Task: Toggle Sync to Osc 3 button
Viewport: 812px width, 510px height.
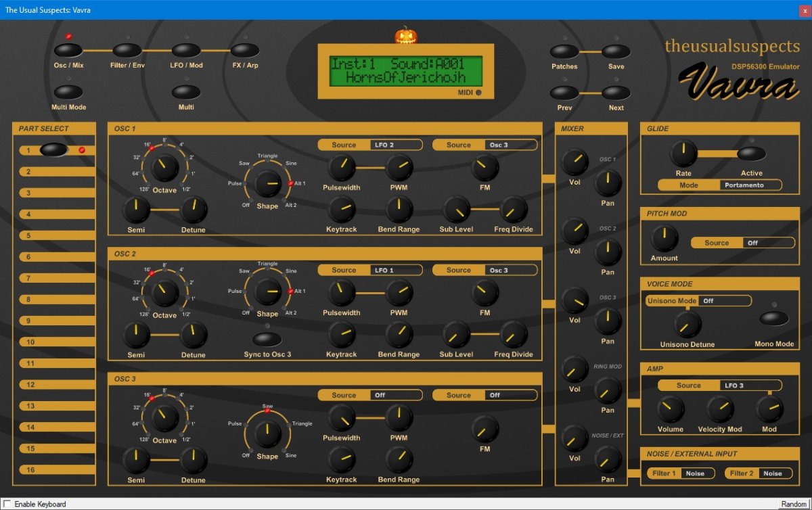Action: pyautogui.click(x=267, y=339)
